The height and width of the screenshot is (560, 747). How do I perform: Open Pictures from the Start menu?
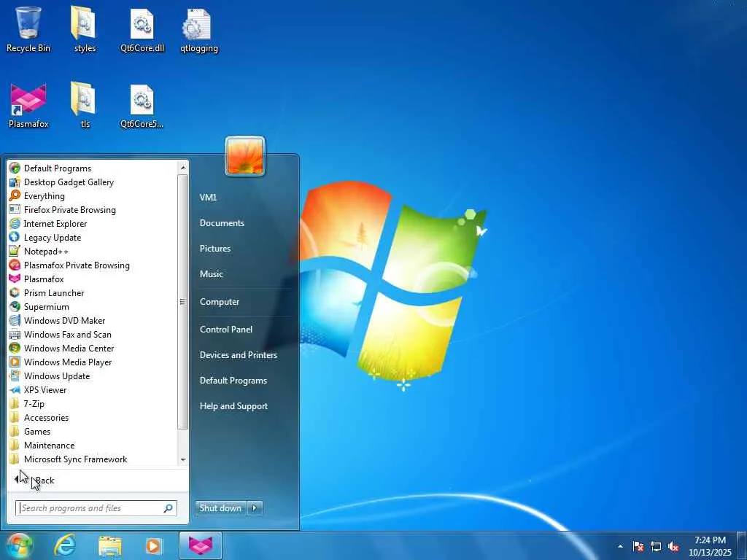(x=215, y=249)
